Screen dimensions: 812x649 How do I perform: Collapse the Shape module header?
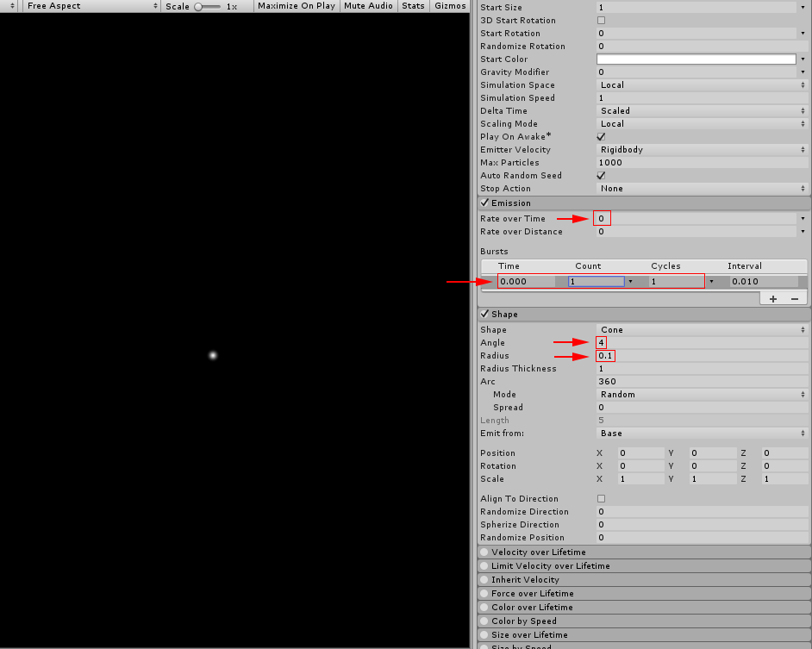click(x=644, y=314)
